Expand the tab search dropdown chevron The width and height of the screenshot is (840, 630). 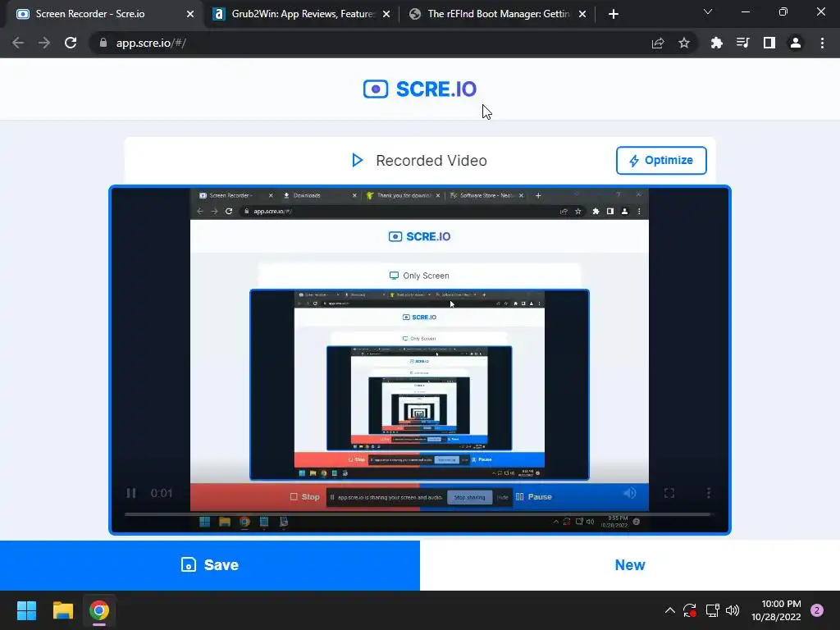[708, 11]
